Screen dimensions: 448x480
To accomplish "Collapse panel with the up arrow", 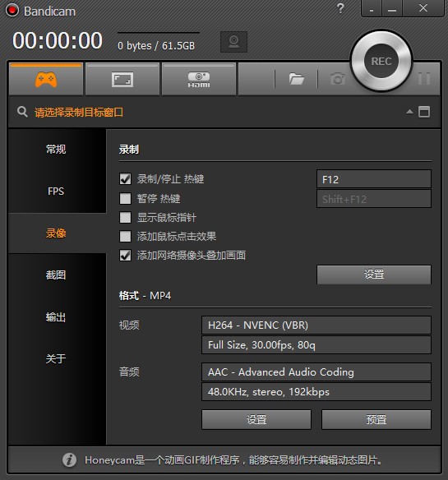I will tap(409, 112).
